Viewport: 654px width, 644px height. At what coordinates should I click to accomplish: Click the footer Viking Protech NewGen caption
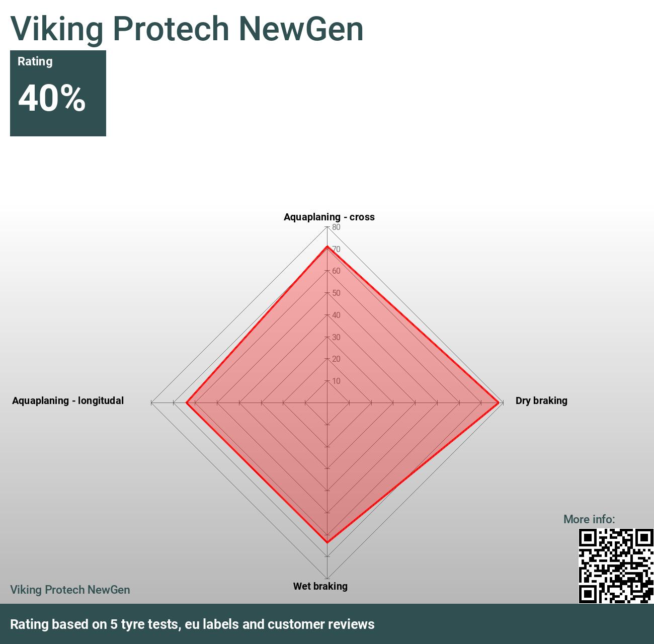(70, 590)
